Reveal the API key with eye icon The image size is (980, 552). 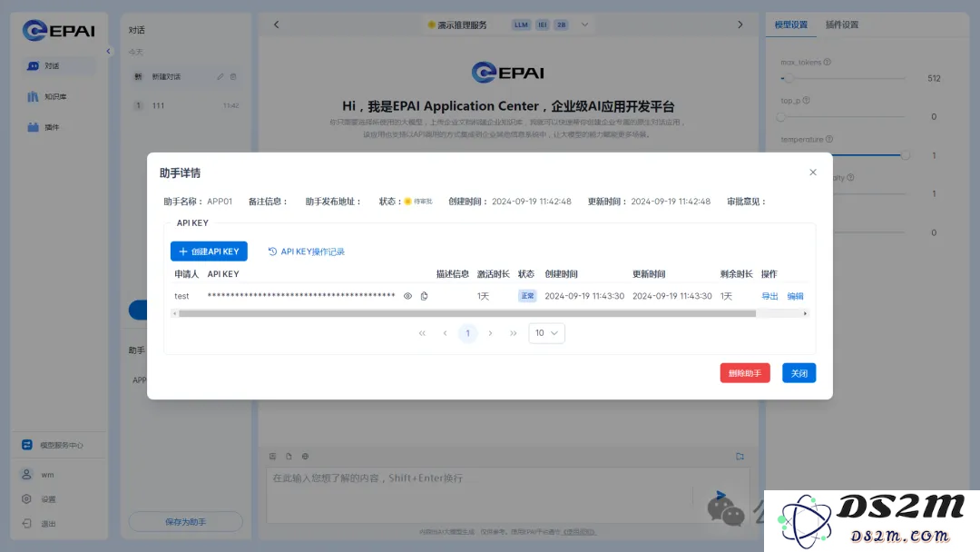407,296
